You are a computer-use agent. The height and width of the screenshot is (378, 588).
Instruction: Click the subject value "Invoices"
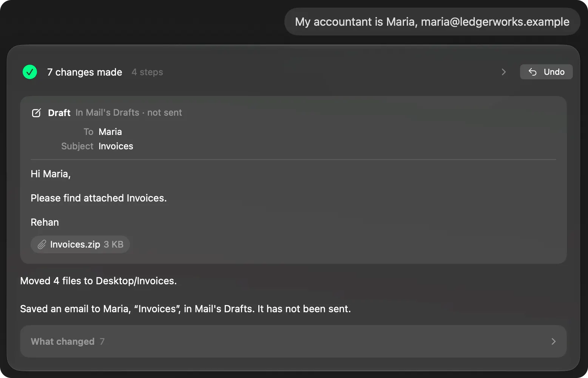(x=116, y=146)
